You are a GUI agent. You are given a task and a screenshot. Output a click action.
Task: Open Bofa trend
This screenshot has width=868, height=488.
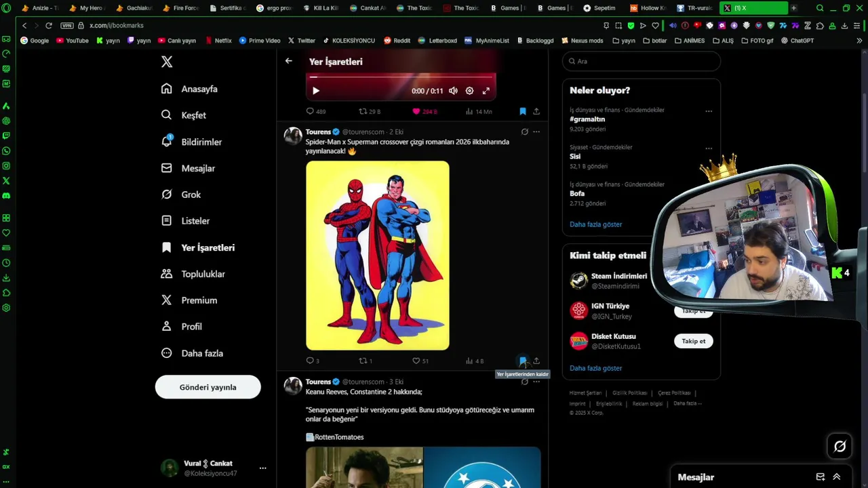tap(577, 194)
